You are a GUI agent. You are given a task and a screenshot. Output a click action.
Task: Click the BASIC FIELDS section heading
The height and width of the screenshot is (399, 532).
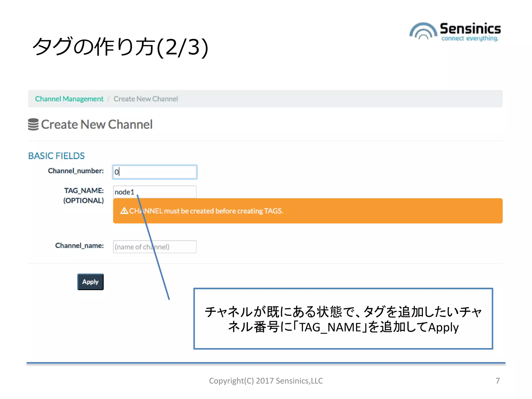(56, 156)
